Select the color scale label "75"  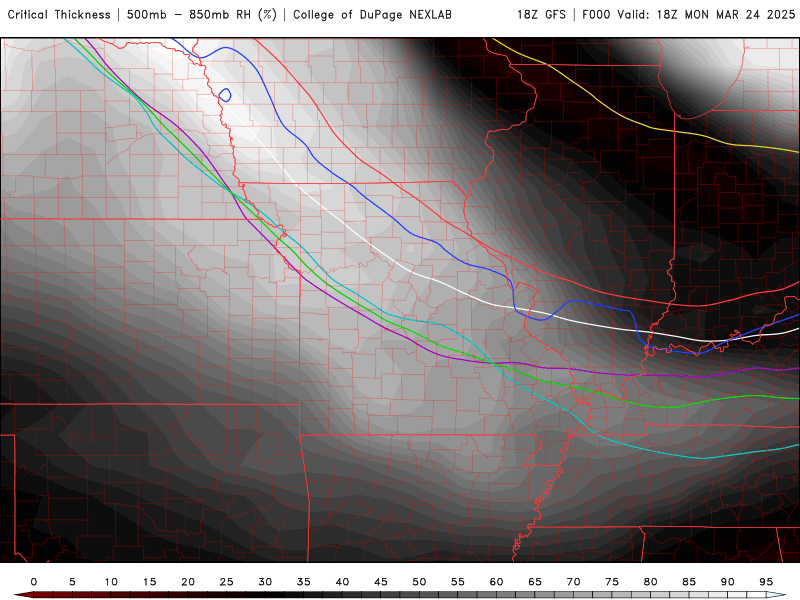tap(612, 582)
